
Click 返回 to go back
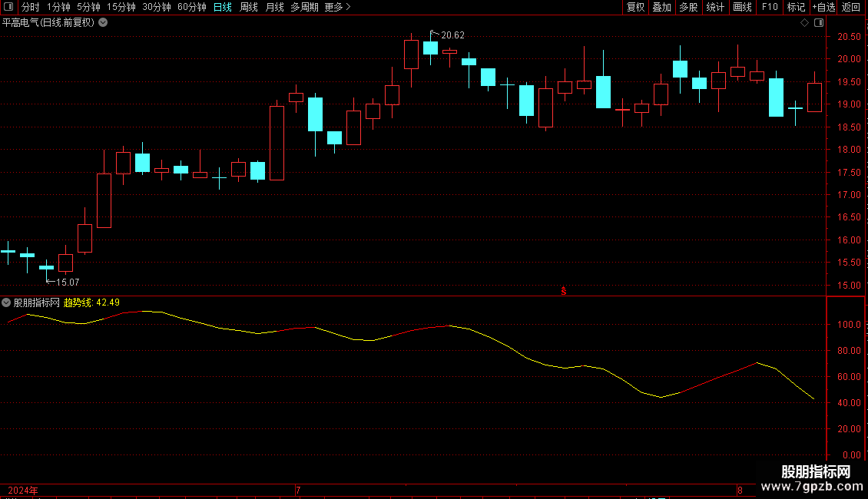851,7
